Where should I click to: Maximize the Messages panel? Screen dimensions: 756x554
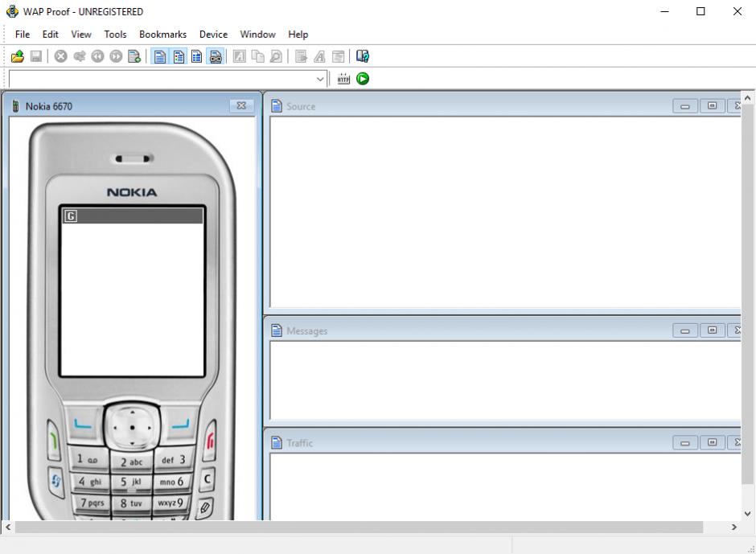[x=712, y=330]
